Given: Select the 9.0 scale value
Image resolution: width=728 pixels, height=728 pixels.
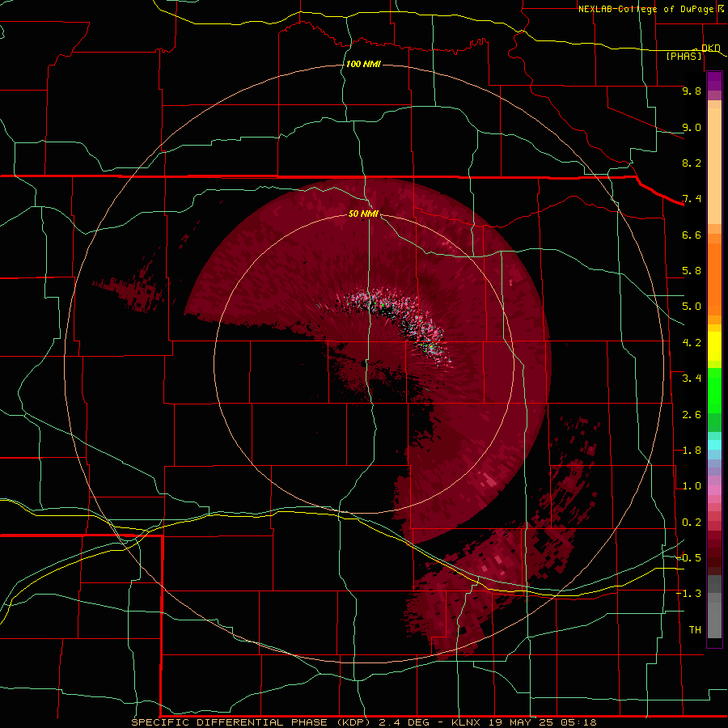Looking at the screenshot, I should point(692,127).
